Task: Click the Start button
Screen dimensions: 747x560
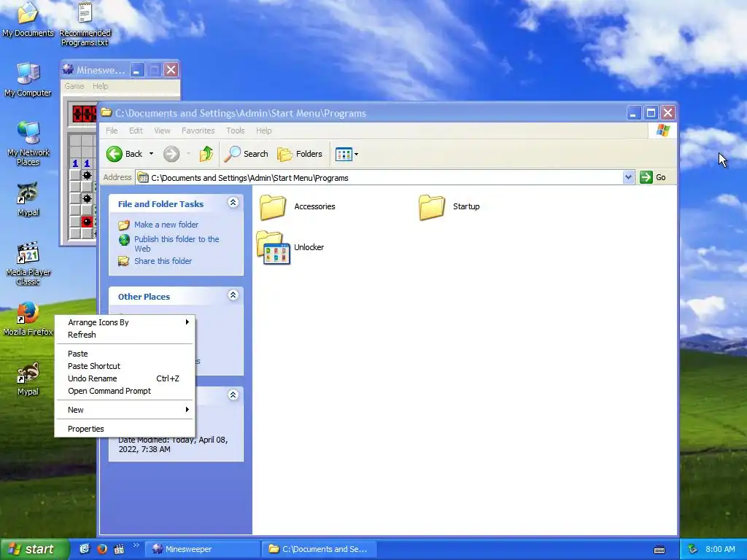Action: (34, 549)
